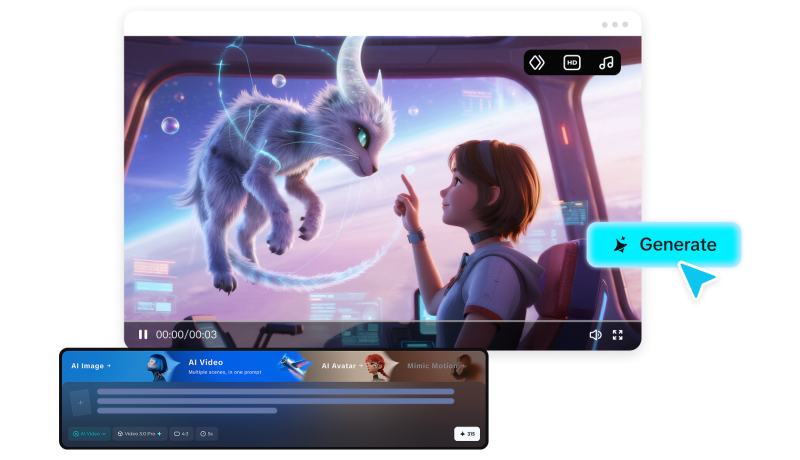Open the 4:3 aspect ratio selector
The width and height of the screenshot is (800, 460).
(180, 434)
